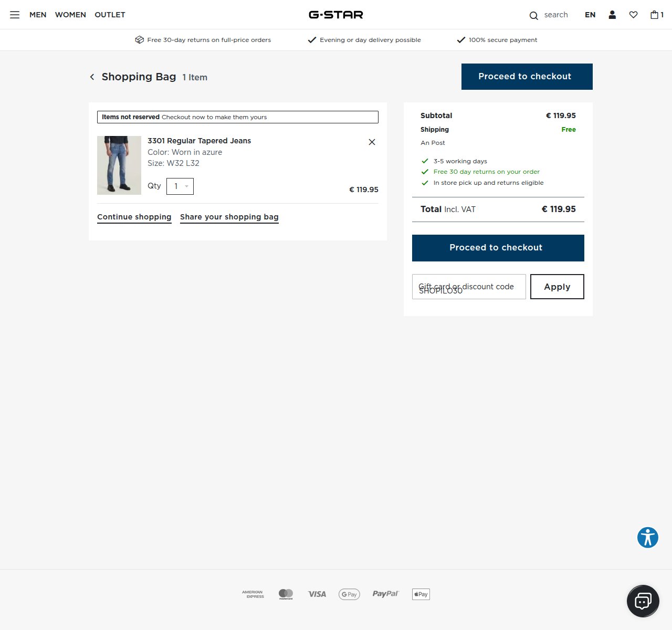The width and height of the screenshot is (672, 630).
Task: Open the WOMEN category menu
Action: (70, 15)
